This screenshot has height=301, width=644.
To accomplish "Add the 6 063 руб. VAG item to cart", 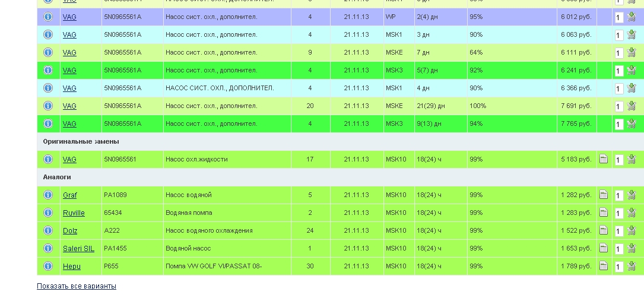I will [x=632, y=34].
